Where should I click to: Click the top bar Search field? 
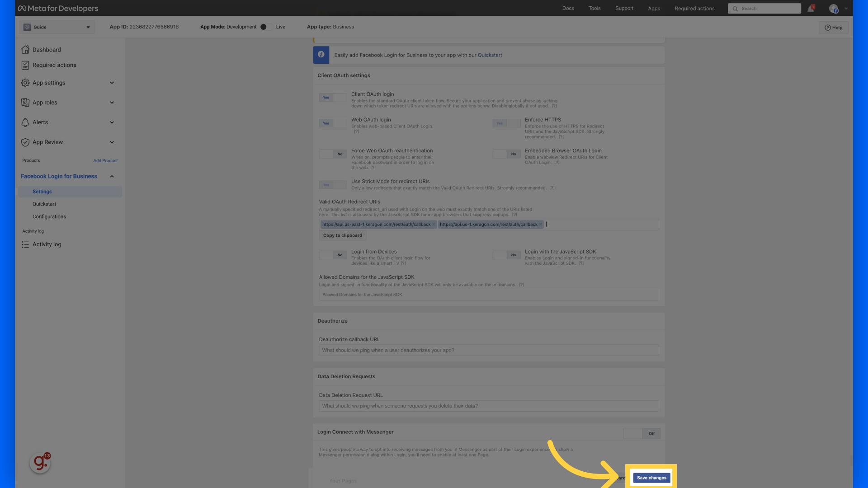(x=764, y=9)
